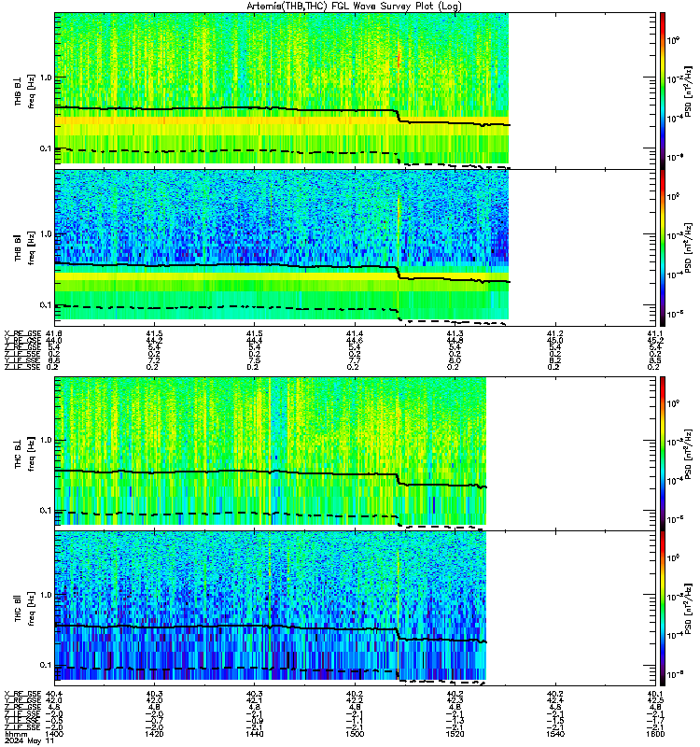Click the '1440' time label
The height and width of the screenshot is (747, 700).
(254, 734)
